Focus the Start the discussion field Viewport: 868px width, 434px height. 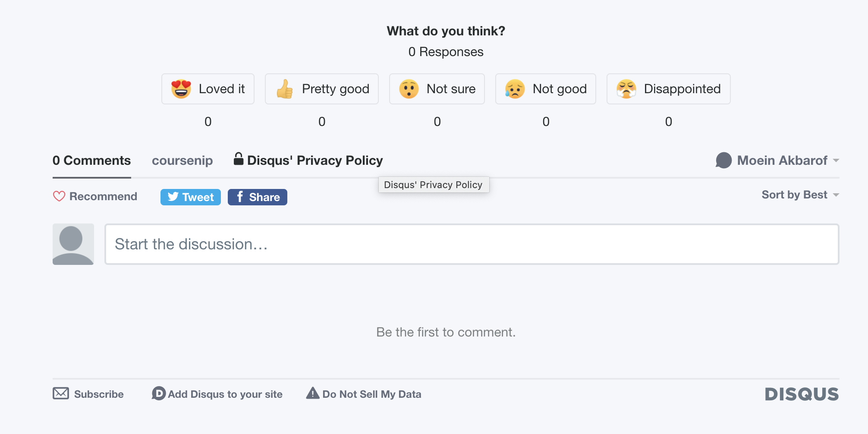click(472, 244)
